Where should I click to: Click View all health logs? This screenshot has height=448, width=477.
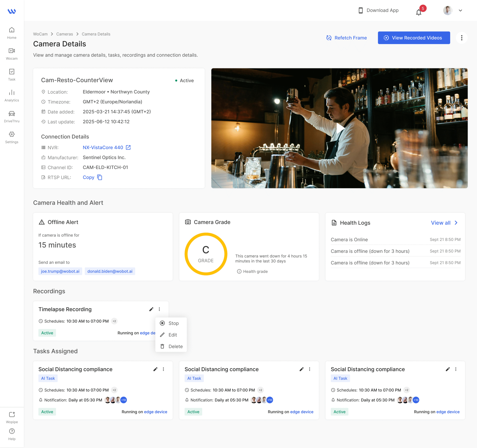(445, 223)
